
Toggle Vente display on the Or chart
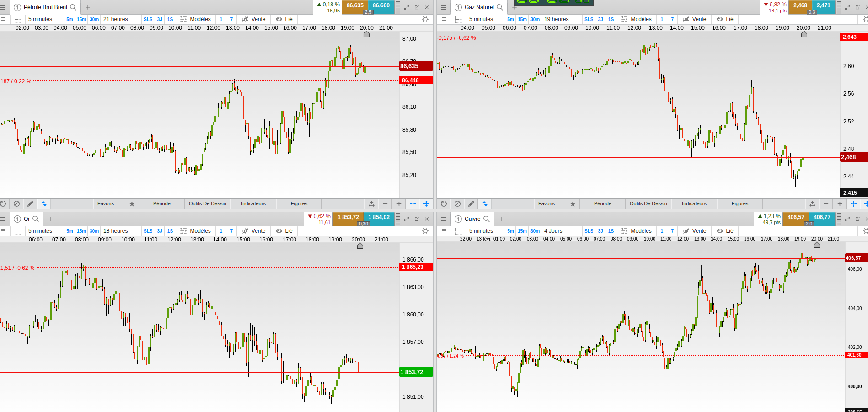(254, 231)
